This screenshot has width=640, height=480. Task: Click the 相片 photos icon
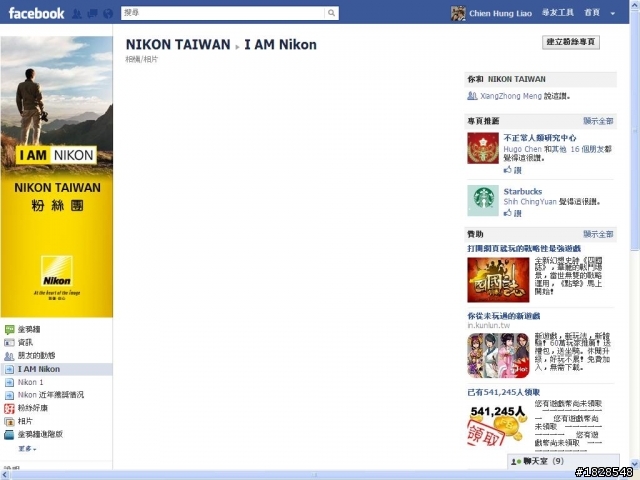coord(9,421)
